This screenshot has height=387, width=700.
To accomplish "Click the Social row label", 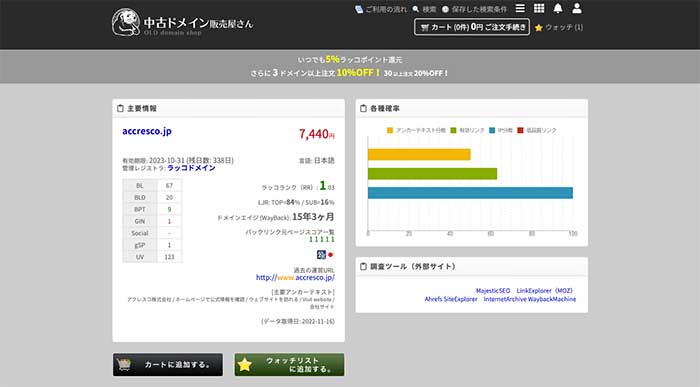I will click(x=140, y=233).
